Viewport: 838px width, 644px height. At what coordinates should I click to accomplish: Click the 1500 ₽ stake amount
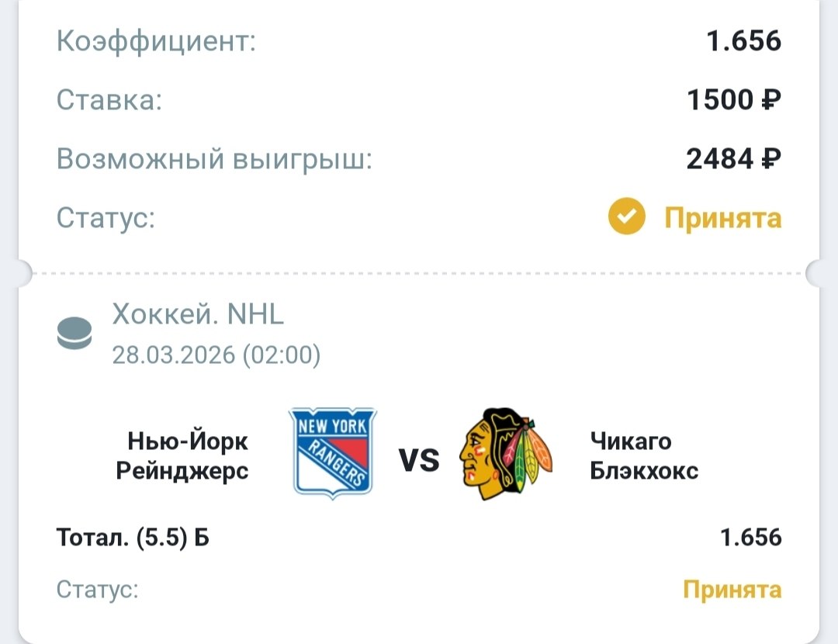point(734,100)
